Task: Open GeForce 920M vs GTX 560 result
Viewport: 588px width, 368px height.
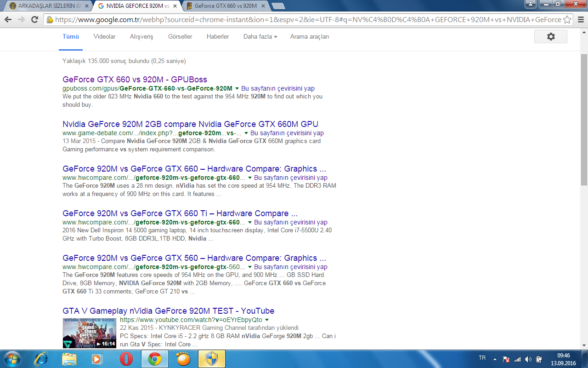Action: 194,258
